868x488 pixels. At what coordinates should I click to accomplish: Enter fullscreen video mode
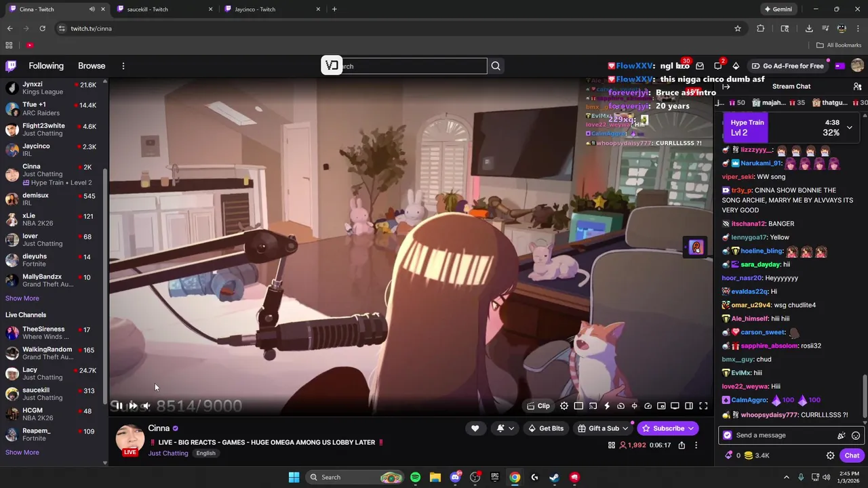703,406
